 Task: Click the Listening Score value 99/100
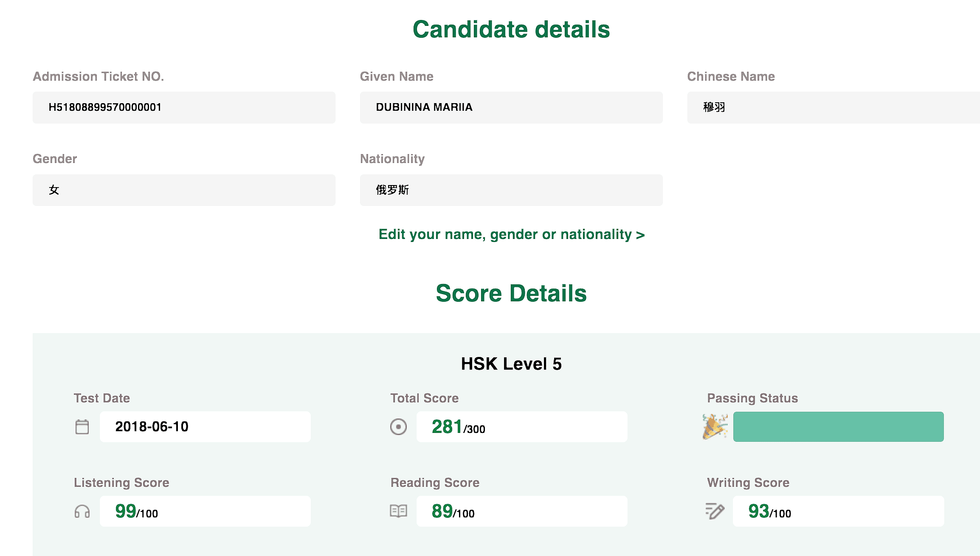click(x=205, y=511)
